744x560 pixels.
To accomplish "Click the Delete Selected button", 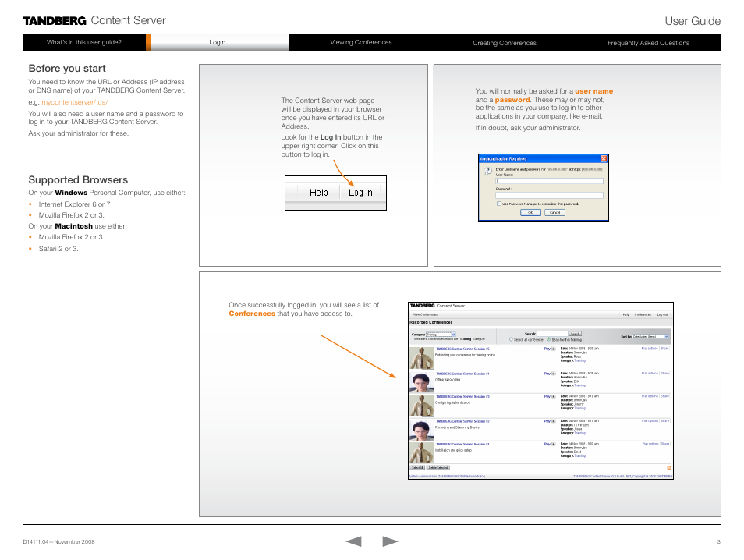I will (438, 468).
